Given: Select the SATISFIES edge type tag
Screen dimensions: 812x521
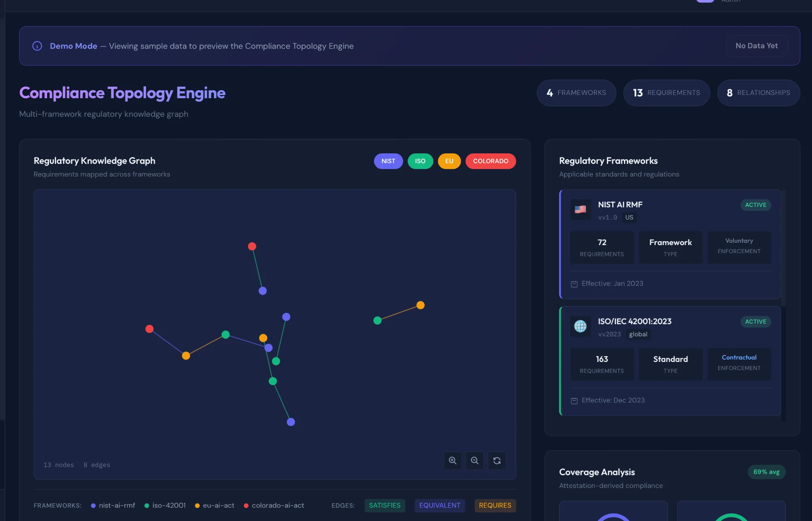Looking at the screenshot, I should (x=384, y=505).
